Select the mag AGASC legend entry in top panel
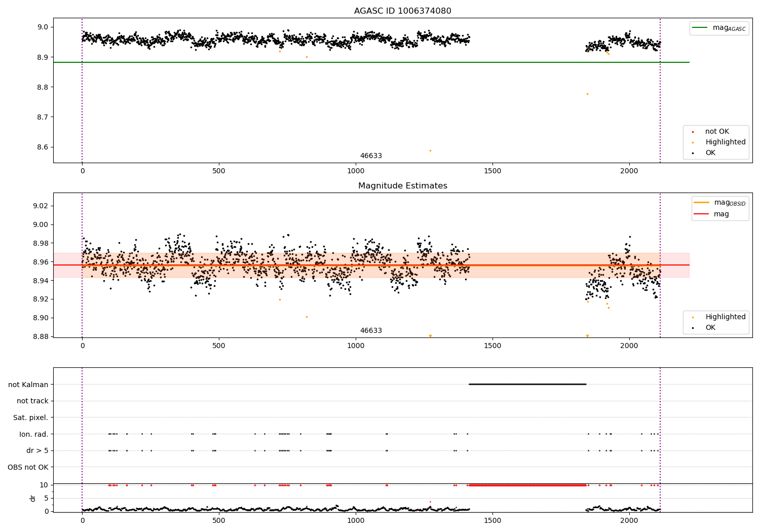This screenshot has height=532, width=760. [719, 28]
